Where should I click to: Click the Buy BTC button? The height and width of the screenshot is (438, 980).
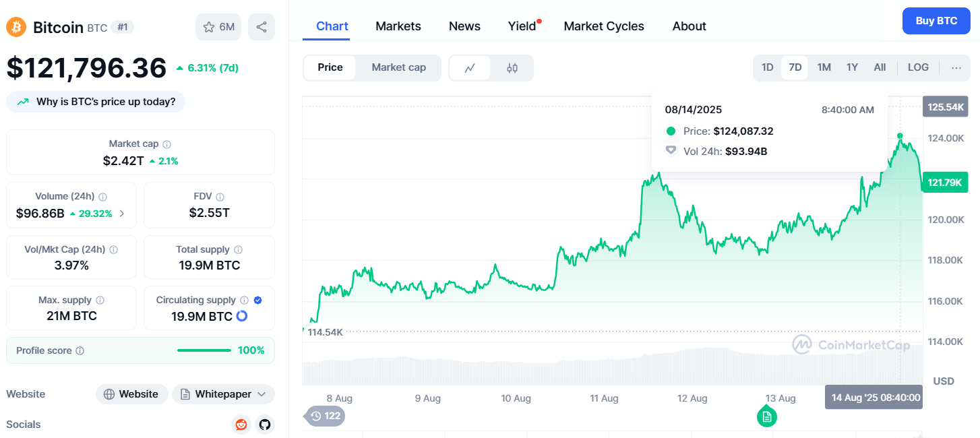coord(936,21)
